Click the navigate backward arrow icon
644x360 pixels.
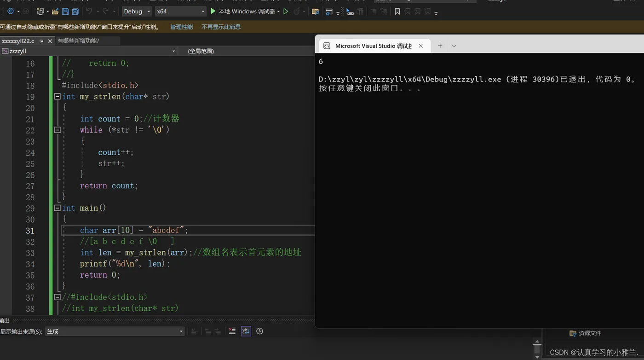click(x=10, y=11)
